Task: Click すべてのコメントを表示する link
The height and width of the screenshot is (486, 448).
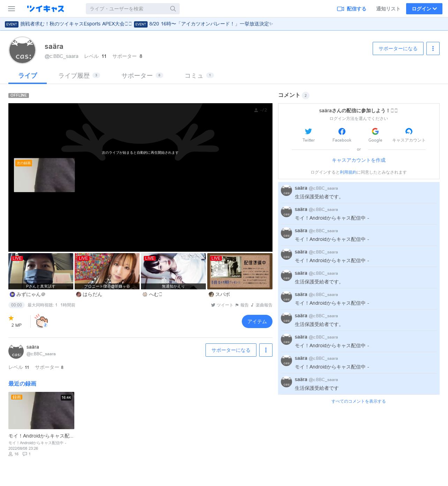Action: 359,401
